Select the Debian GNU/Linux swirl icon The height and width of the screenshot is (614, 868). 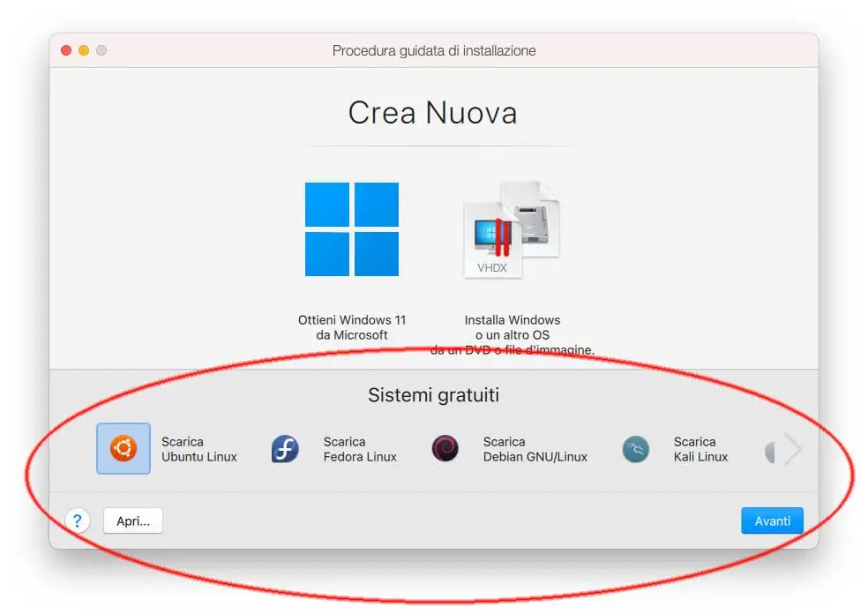(x=445, y=449)
